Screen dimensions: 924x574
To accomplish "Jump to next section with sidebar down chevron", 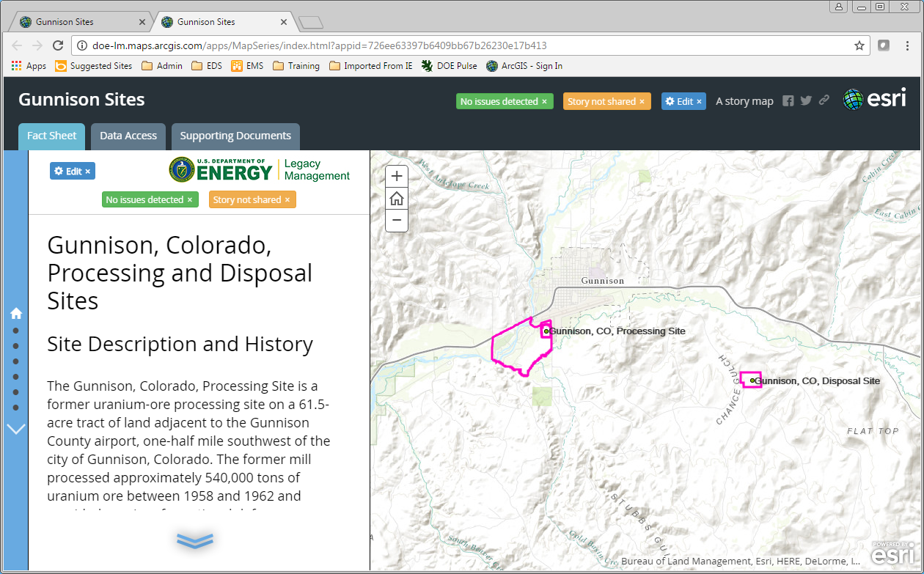I will click(16, 429).
